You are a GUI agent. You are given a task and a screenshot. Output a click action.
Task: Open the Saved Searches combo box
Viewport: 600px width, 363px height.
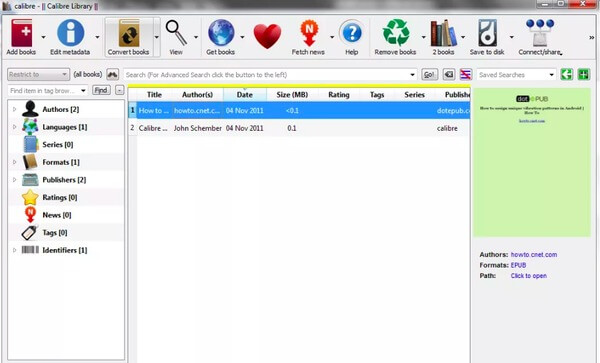516,75
